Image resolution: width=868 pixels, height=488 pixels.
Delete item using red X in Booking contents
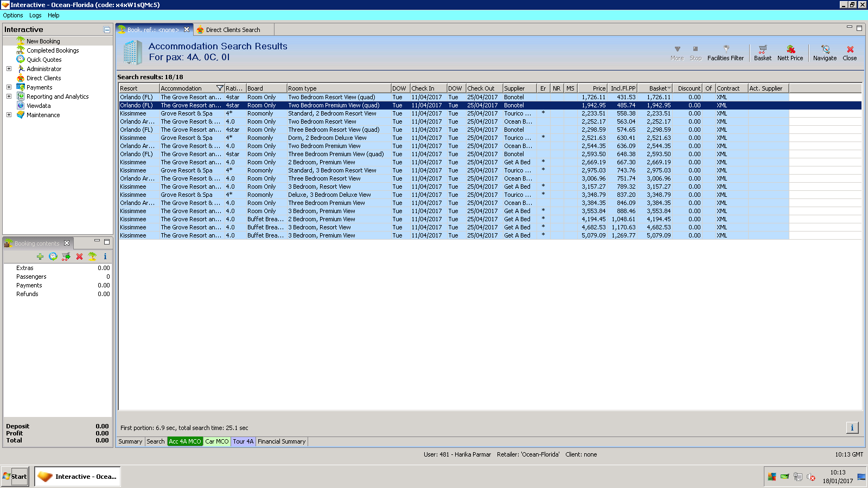(x=79, y=256)
